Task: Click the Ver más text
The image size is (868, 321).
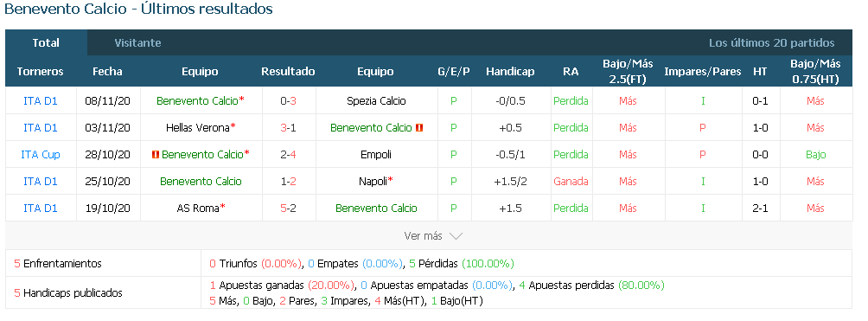Action: (423, 236)
